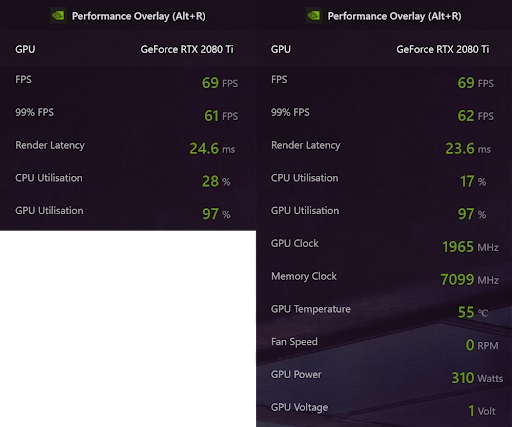The height and width of the screenshot is (427, 512).
Task: Select the GPU Power 310 Watts reading
Action: tap(477, 378)
